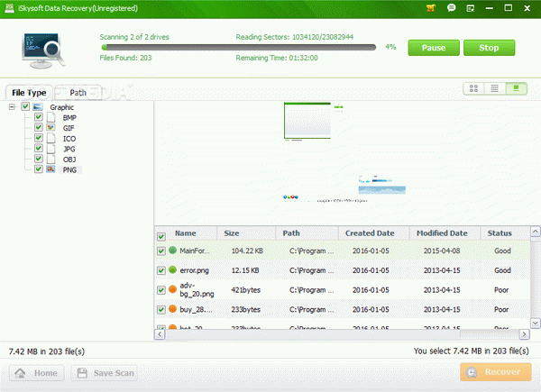Click the file preview thumbnail image
Screen dimensions: 541x392
[x=307, y=121]
